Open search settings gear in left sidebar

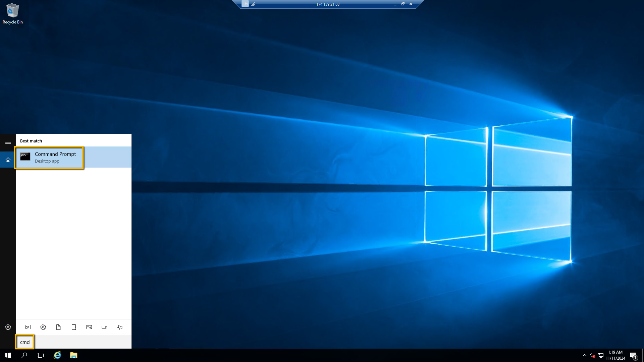pyautogui.click(x=8, y=327)
